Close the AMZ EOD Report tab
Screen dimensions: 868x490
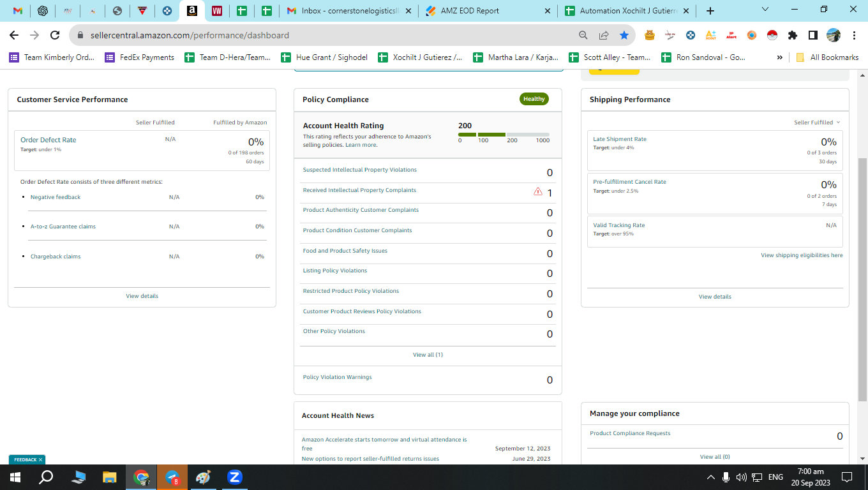(x=548, y=11)
